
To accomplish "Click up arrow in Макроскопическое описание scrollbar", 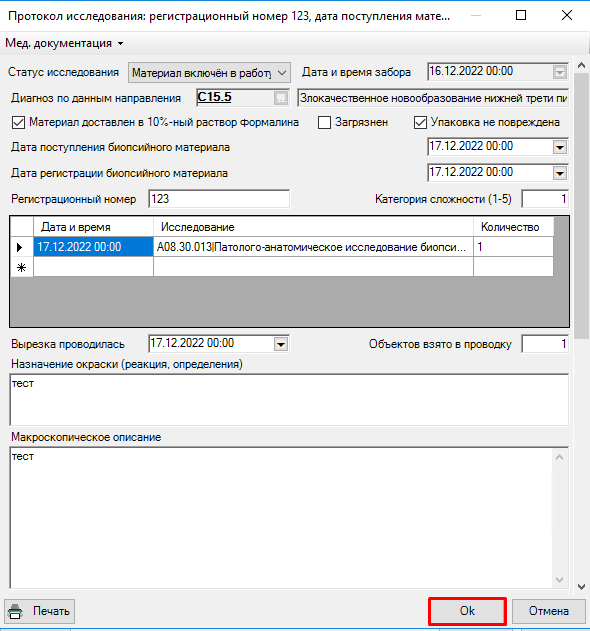I will 559,458.
